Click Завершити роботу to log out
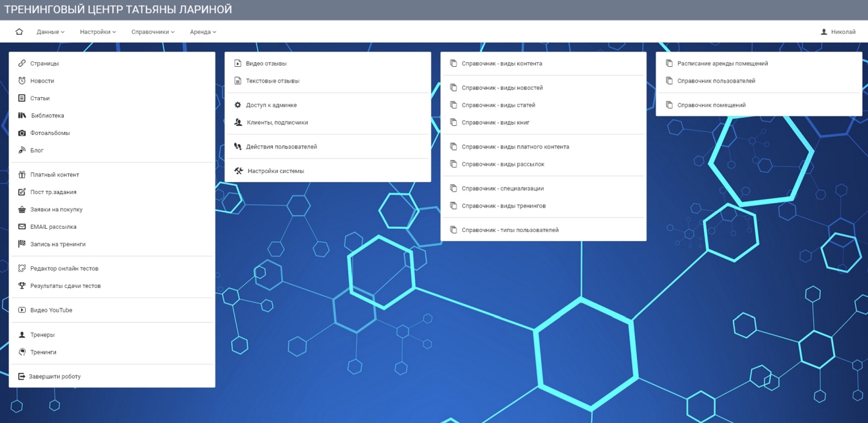Image resolution: width=868 pixels, height=423 pixels. 55,377
